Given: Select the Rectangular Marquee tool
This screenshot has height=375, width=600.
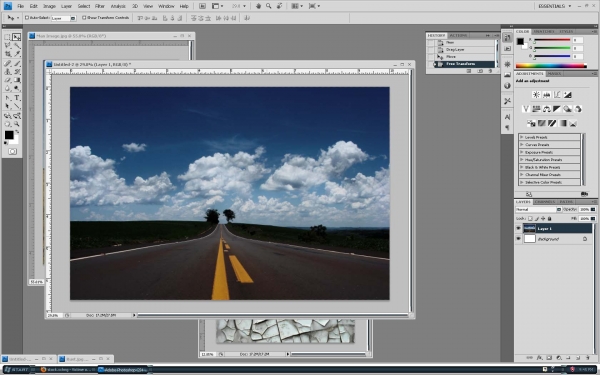Looking at the screenshot, I should point(7,37).
